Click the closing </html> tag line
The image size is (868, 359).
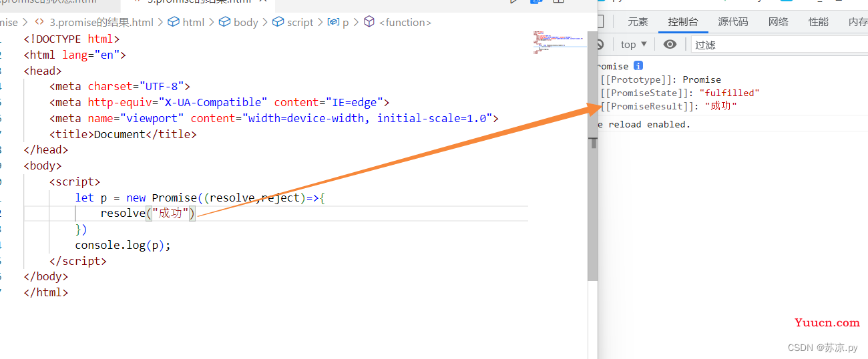(45, 292)
